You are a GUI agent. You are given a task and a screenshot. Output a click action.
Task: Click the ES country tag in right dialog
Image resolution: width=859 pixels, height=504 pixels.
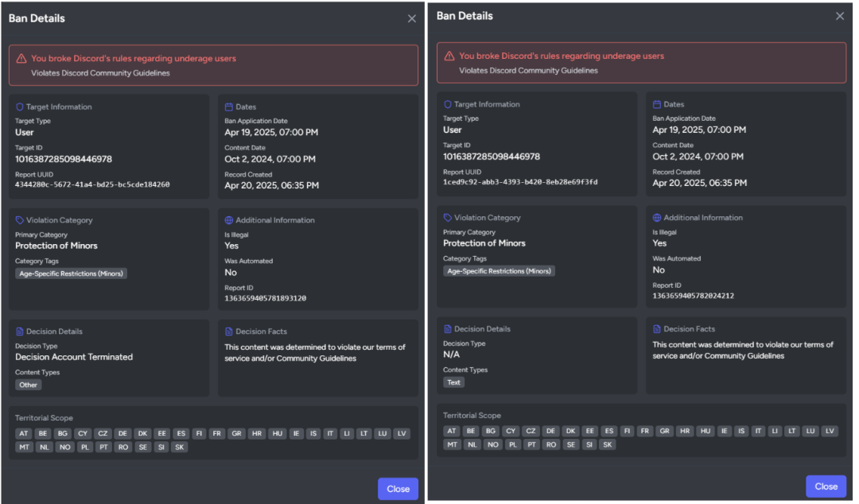click(x=609, y=431)
